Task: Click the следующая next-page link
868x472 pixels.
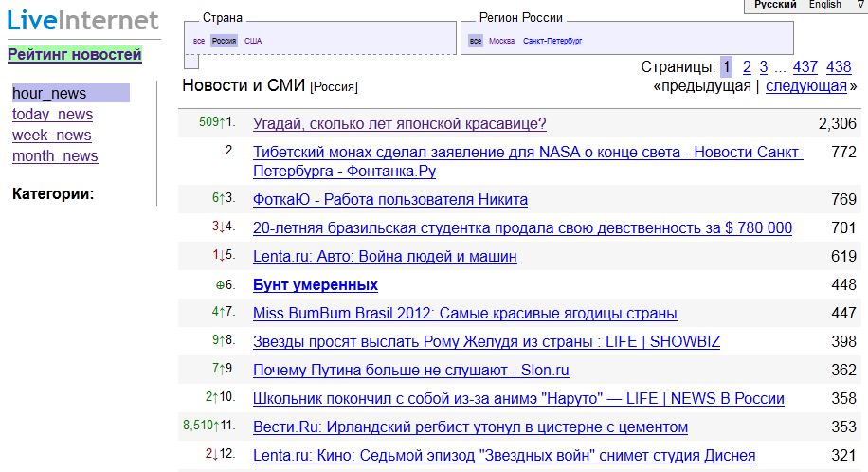Action: click(x=805, y=86)
